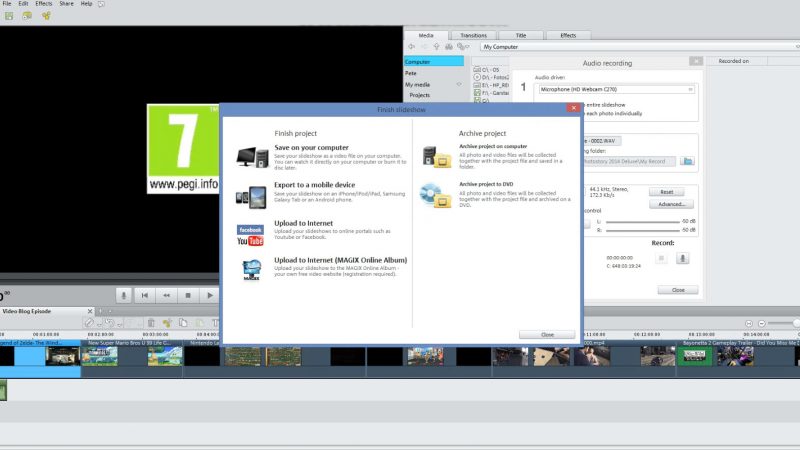Click the MAGIX Online Album icon
This screenshot has height=450, width=800.
(252, 270)
